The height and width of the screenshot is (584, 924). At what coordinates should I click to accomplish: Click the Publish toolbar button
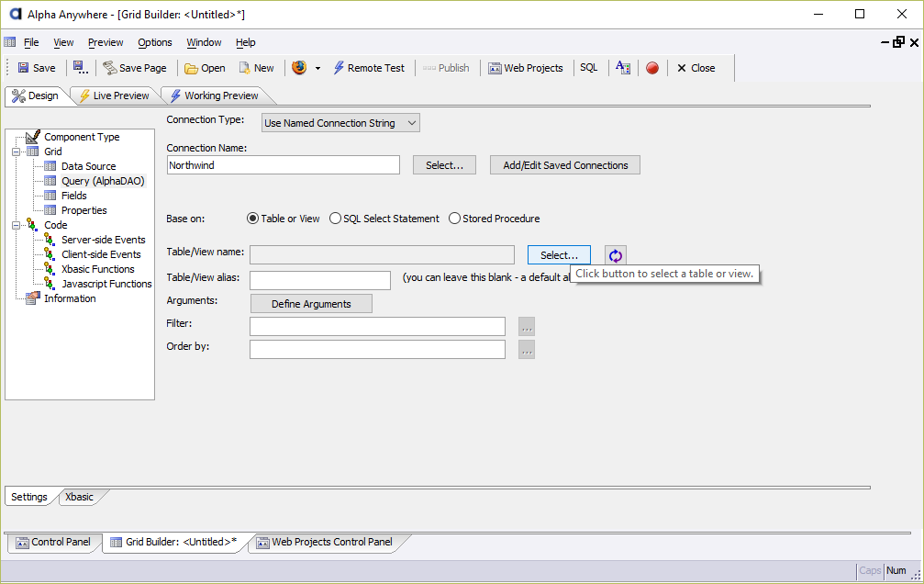tap(446, 68)
